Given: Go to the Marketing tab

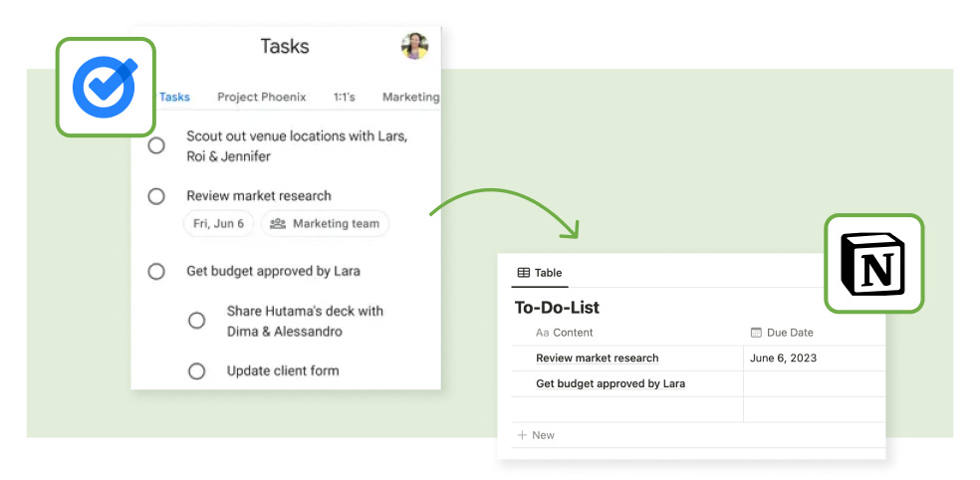Looking at the screenshot, I should (x=410, y=97).
